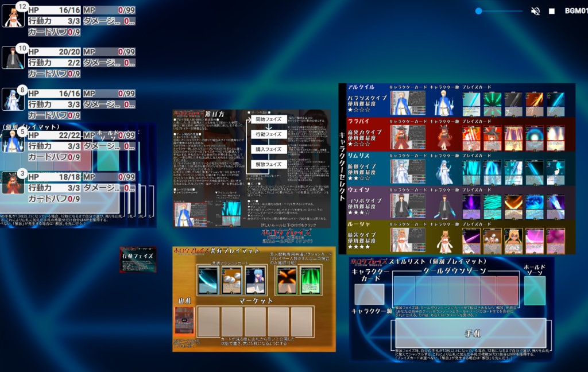Select the リムリス character card

408,172
